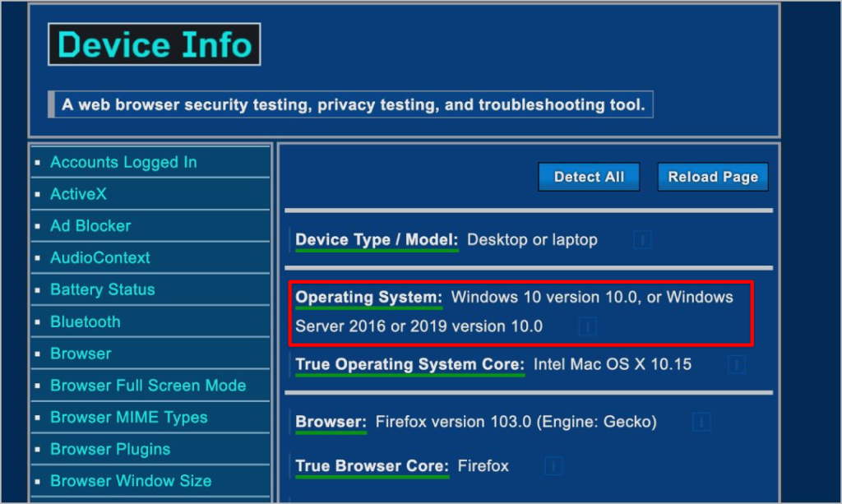Click the Browser: field label
Screen dimensions: 842x504
point(331,422)
